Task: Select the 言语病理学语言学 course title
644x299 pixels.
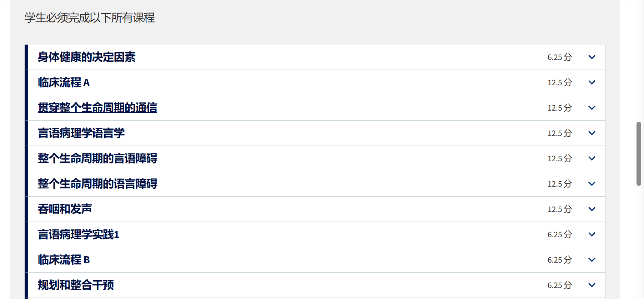Action: point(81,133)
